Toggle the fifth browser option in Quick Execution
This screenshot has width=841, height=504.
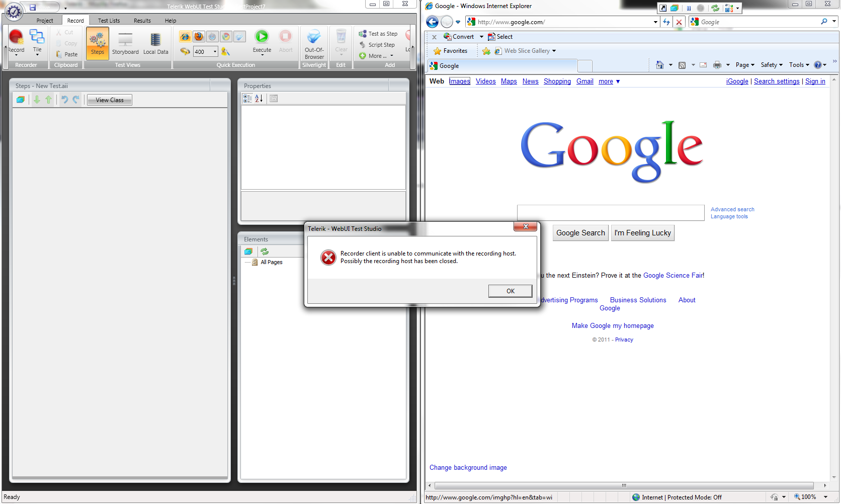pos(240,37)
